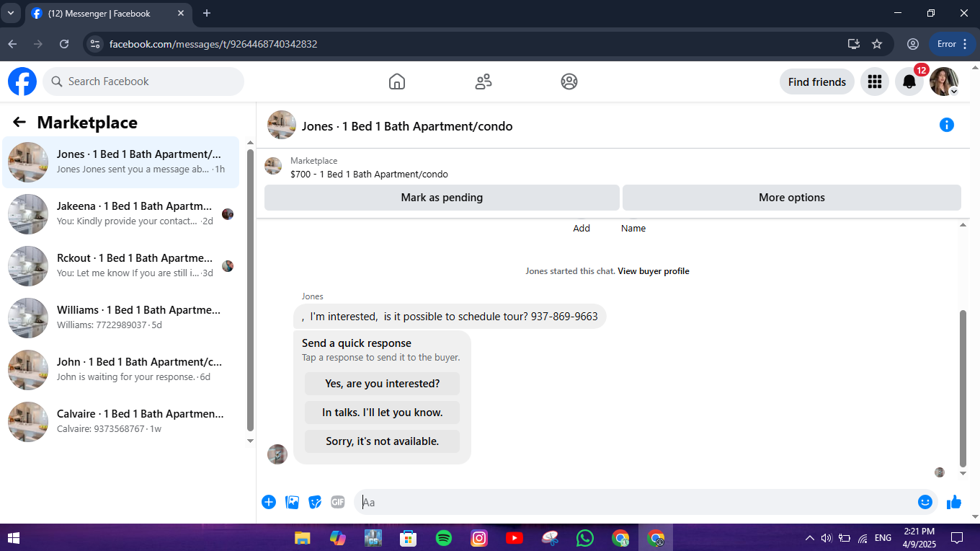Image resolution: width=980 pixels, height=551 pixels.
Task: Expand the Chrome Error menu
Action: (x=953, y=44)
